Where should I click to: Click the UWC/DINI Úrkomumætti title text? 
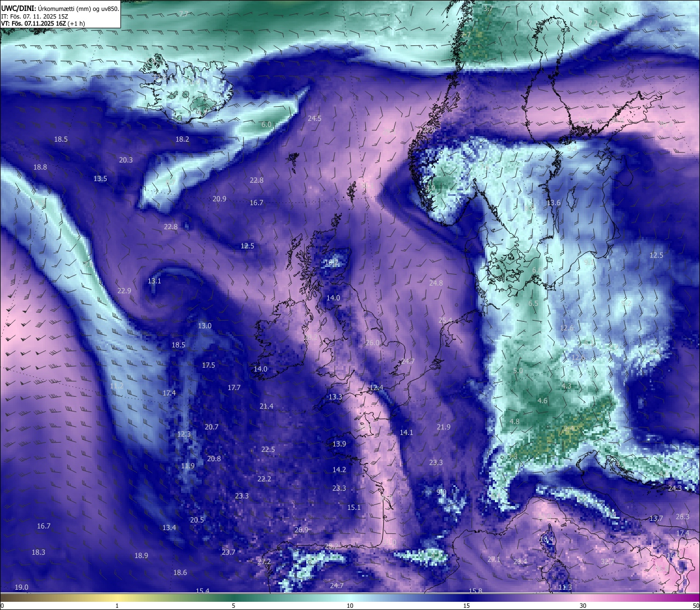(x=60, y=8)
